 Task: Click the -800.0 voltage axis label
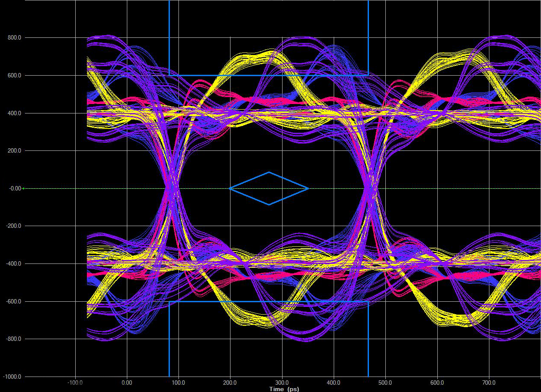pos(13,339)
